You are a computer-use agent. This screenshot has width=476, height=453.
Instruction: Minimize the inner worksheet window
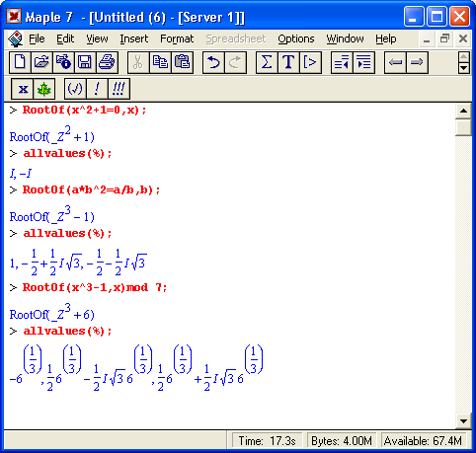[x=427, y=39]
